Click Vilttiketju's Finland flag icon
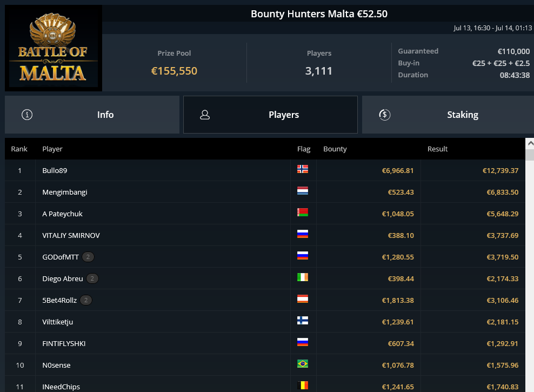The image size is (534, 392). click(x=303, y=321)
